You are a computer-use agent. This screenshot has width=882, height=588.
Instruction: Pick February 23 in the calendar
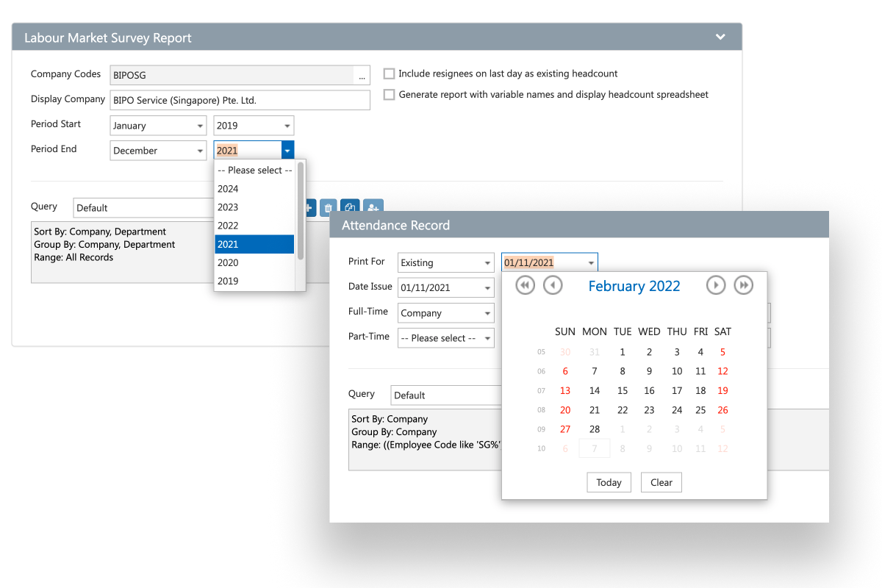pyautogui.click(x=649, y=410)
